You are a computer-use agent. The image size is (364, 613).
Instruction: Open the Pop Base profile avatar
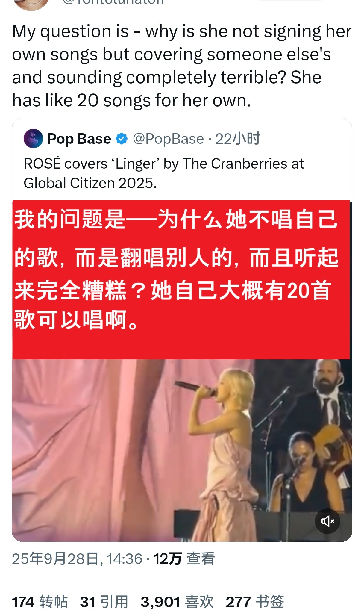pyautogui.click(x=33, y=139)
